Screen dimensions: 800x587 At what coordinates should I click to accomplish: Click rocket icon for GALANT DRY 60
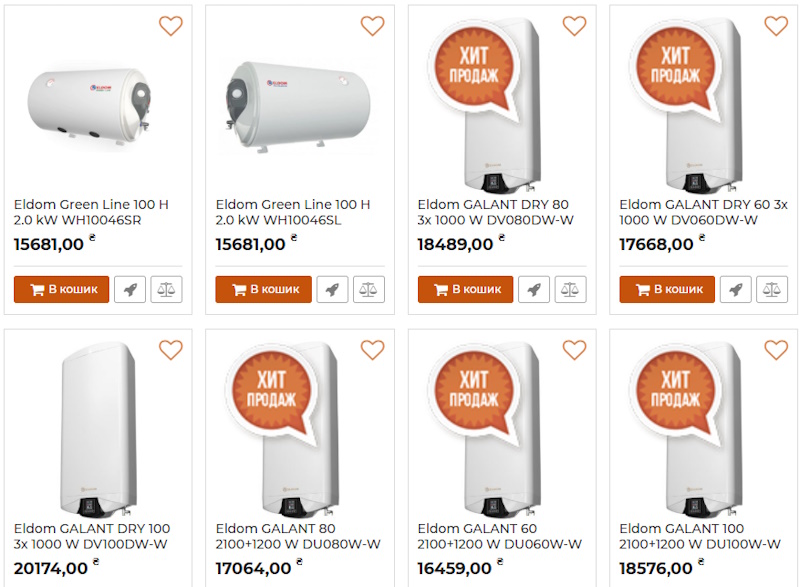(736, 290)
